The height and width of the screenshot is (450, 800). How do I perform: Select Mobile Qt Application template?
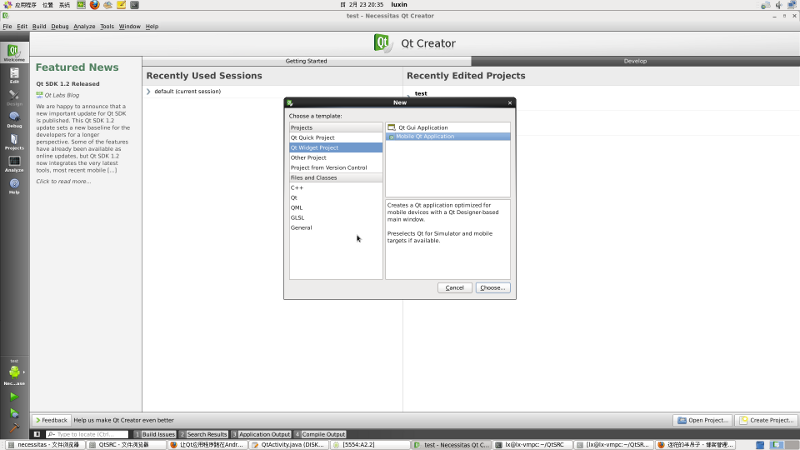[x=448, y=136]
